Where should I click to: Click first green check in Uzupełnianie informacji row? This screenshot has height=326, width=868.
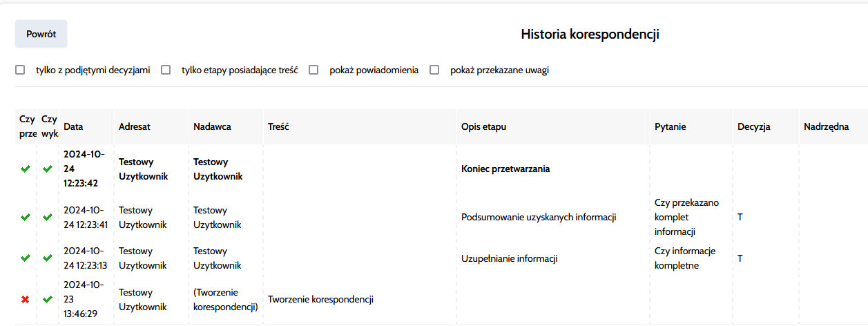26,258
